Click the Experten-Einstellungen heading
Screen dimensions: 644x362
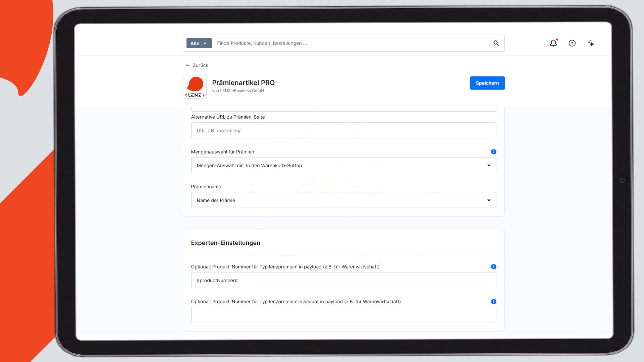coord(225,243)
